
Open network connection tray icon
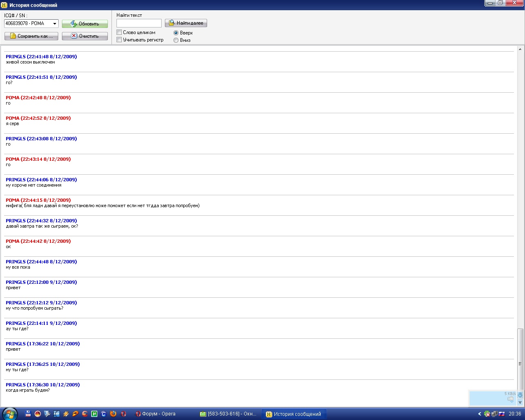pos(495,414)
